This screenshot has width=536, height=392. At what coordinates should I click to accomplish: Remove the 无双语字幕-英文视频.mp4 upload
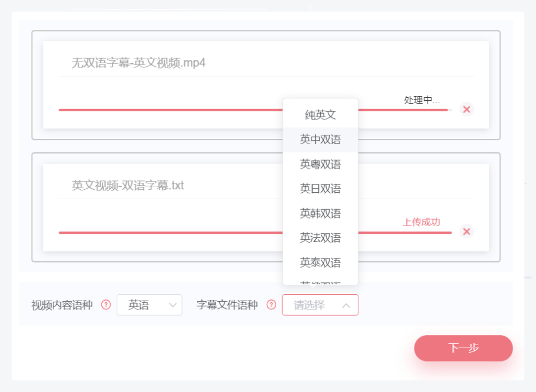(x=466, y=110)
